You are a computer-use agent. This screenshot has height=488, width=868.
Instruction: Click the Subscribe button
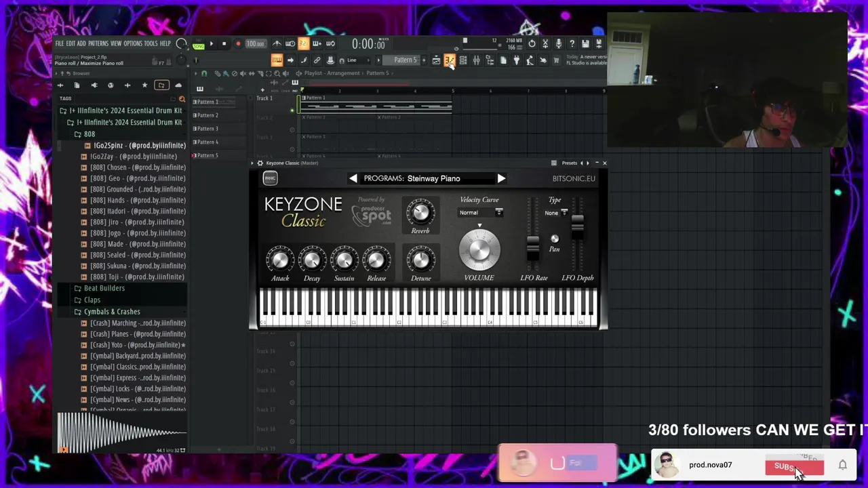point(794,466)
